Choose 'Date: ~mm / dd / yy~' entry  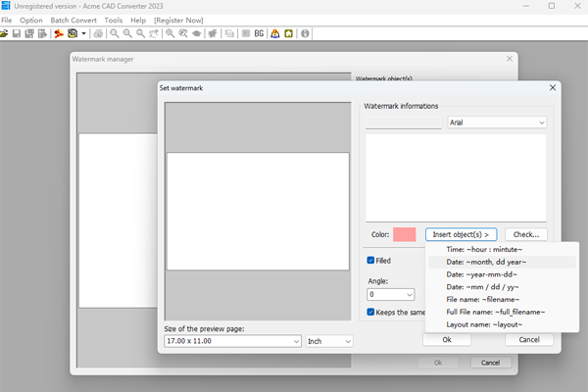[x=502, y=287]
